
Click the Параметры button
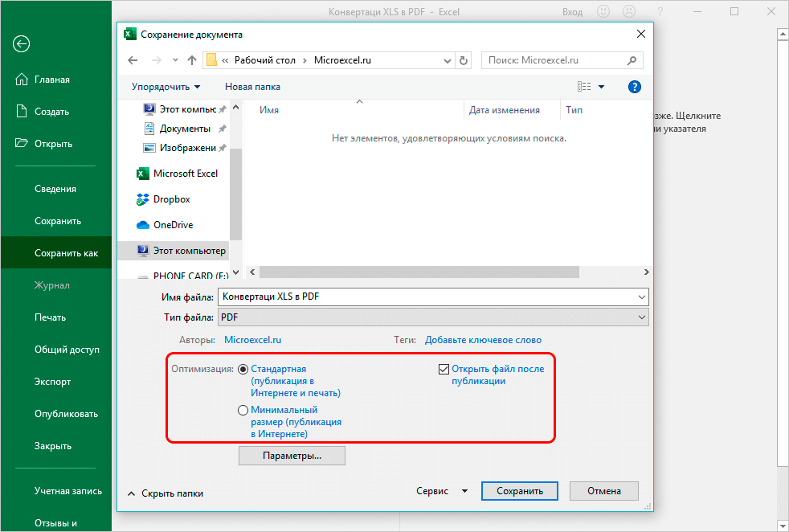coord(292,455)
